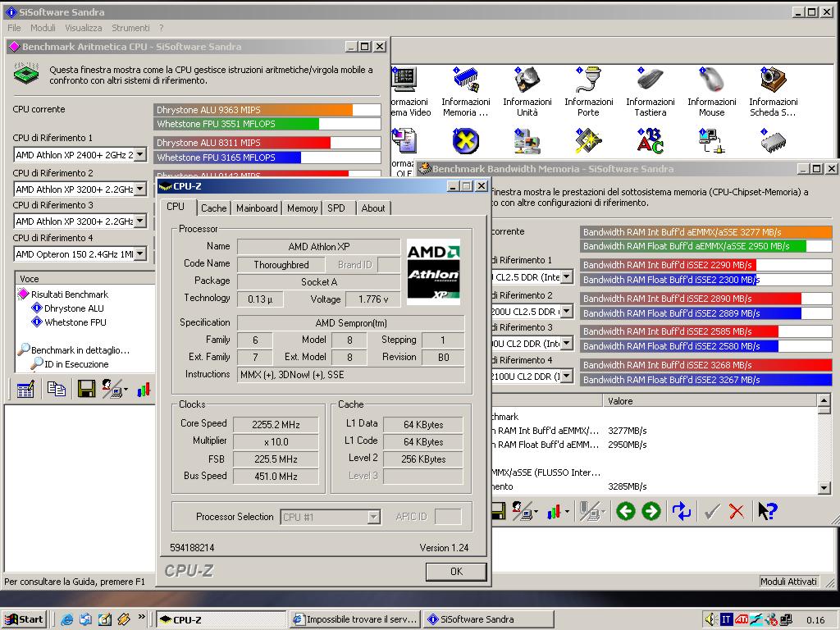This screenshot has height=630, width=840.
Task: Open the grey memory chip module icon
Action: 773,141
